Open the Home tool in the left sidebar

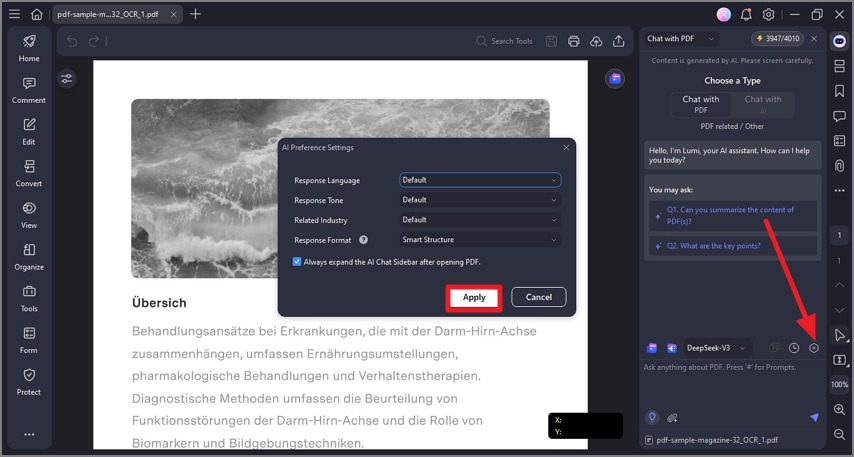coord(29,48)
